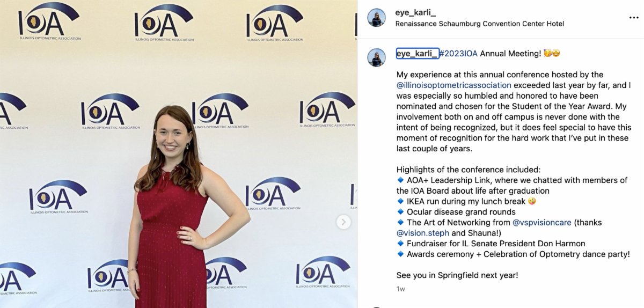Go to next photo in carousel
This screenshot has height=308, width=644.
click(343, 222)
